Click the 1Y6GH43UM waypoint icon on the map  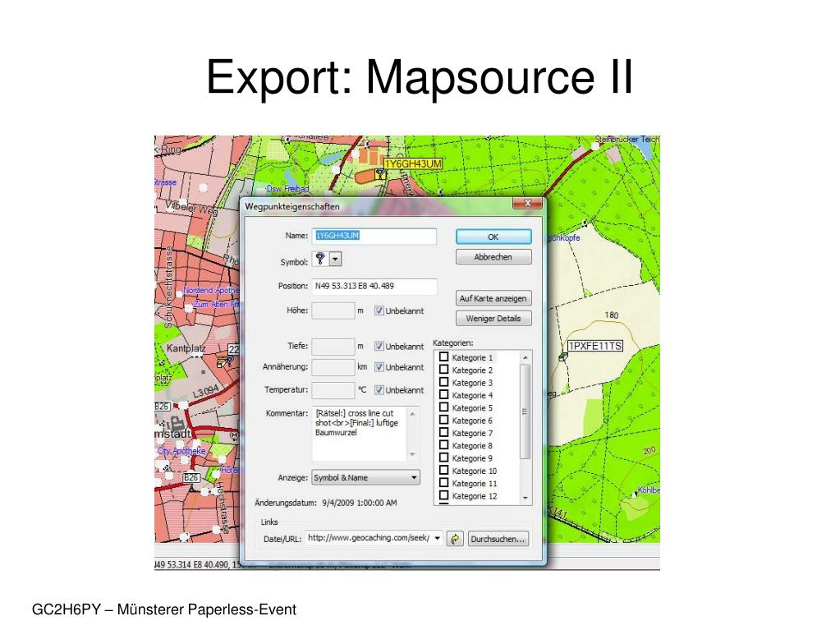pos(379,173)
